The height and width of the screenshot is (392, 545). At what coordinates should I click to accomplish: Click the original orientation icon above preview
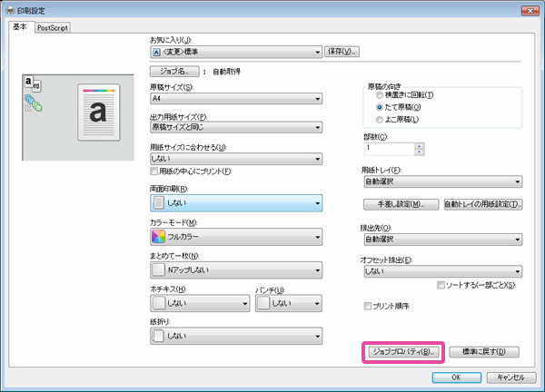[31, 83]
